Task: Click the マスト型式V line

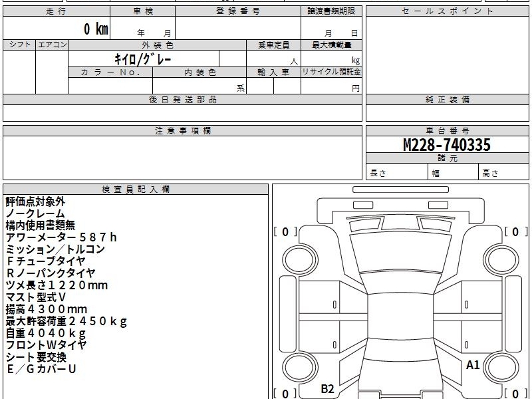Action: point(36,297)
